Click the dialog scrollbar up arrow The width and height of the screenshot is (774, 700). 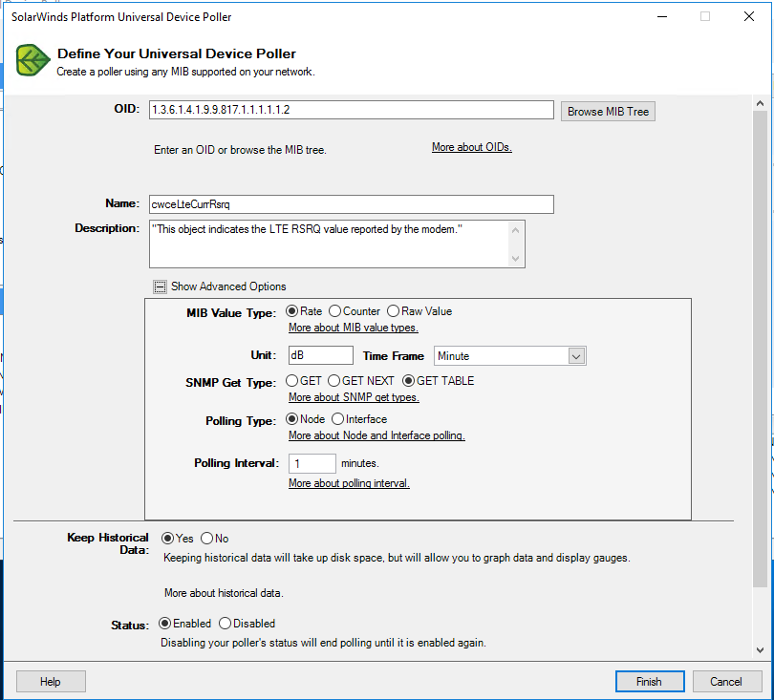[x=761, y=103]
